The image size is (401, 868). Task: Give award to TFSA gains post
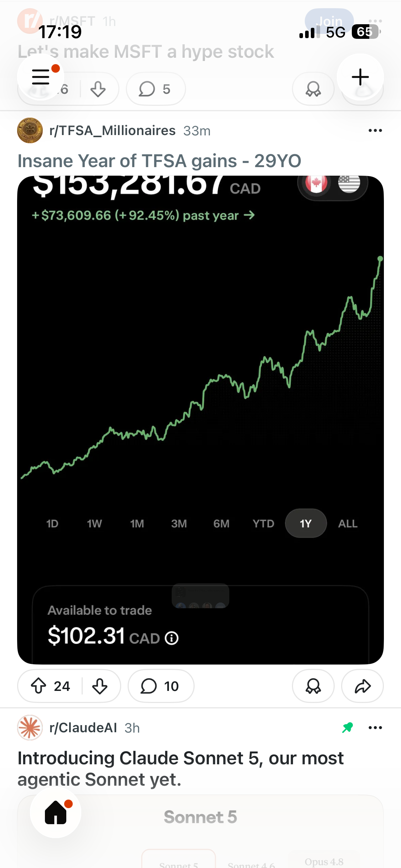pyautogui.click(x=313, y=686)
